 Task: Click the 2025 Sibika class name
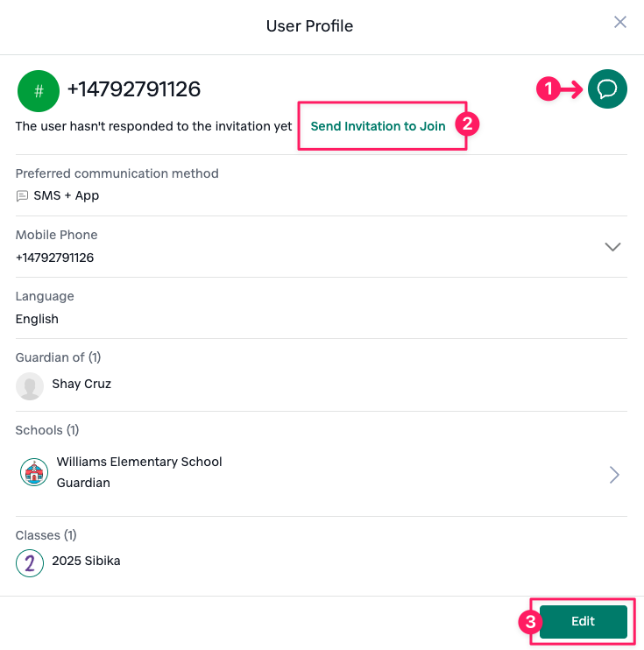click(x=86, y=561)
